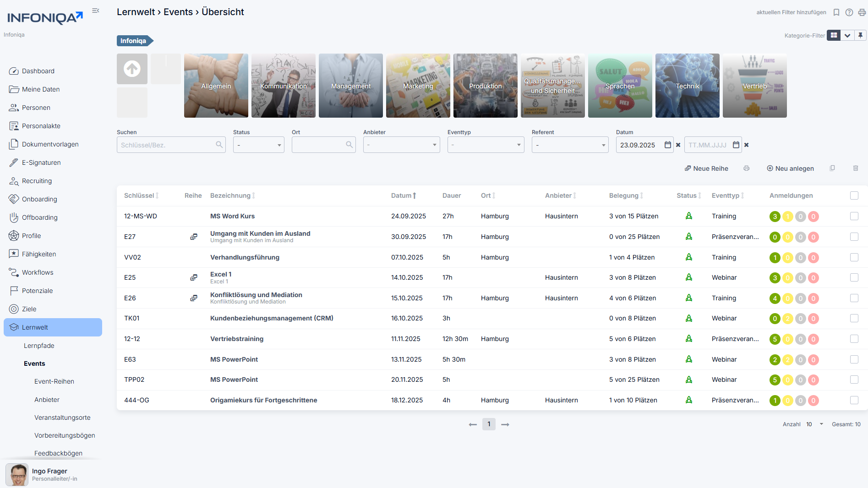Check the row checkbox for Vertriebstraining
This screenshot has width=868, height=488.
click(854, 339)
